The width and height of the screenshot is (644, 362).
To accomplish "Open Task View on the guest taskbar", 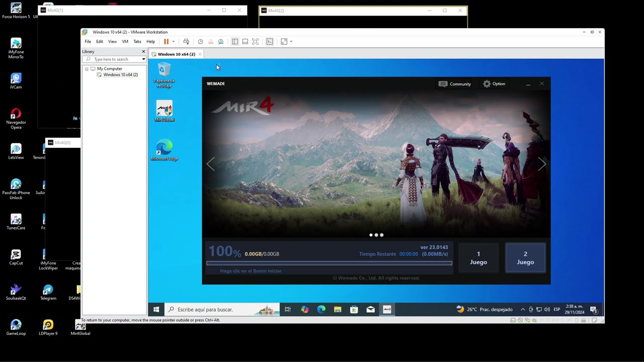I will point(288,309).
